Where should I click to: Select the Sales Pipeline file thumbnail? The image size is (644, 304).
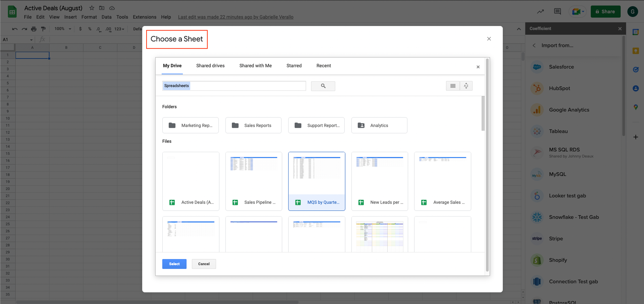click(254, 181)
